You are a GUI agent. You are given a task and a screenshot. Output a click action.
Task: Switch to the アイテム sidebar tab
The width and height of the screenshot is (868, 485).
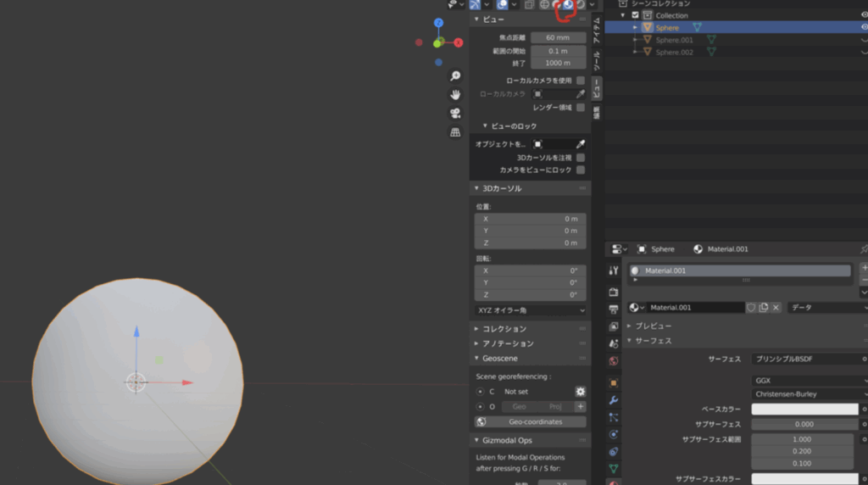596,30
